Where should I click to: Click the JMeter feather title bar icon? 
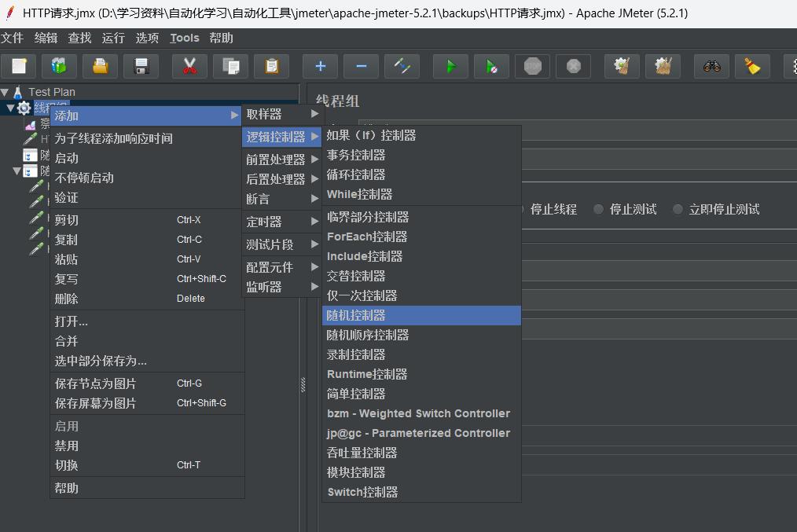[9, 13]
